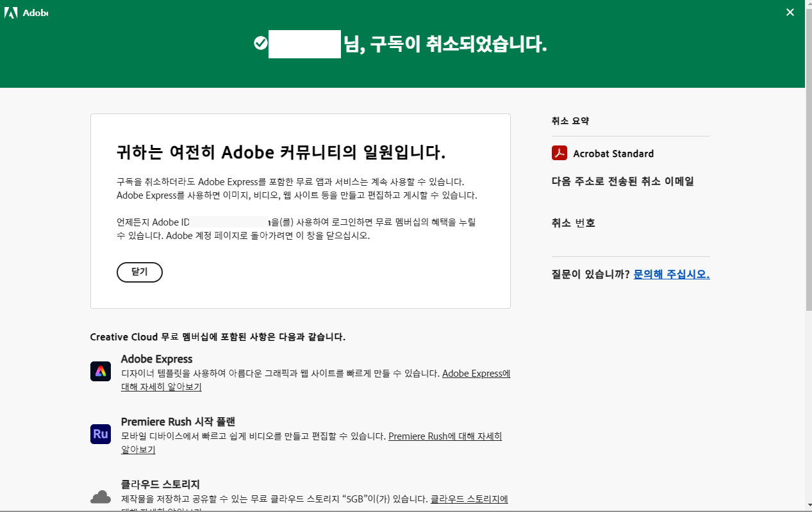Click the Creative Cloud 무료 멤버십 section heading
This screenshot has height=512, width=812.
(218, 337)
